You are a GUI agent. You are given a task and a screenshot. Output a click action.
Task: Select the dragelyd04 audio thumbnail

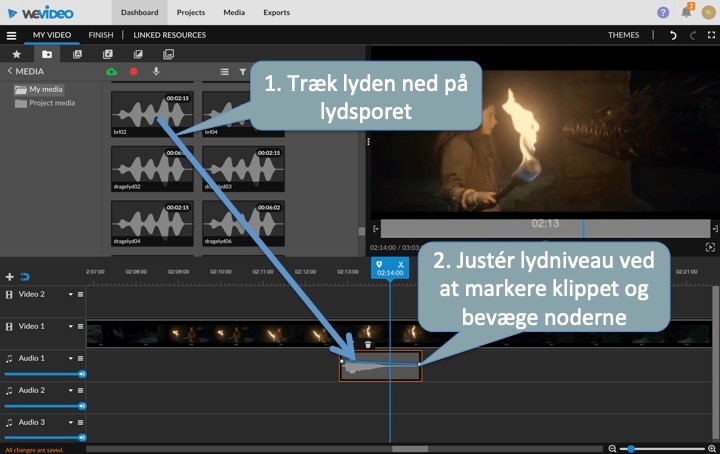tap(152, 223)
